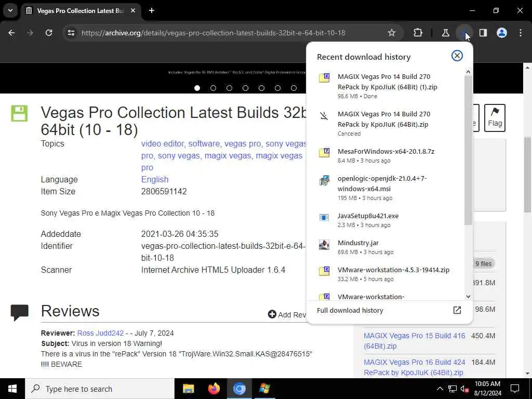Click the browser back arrow

tap(11, 33)
